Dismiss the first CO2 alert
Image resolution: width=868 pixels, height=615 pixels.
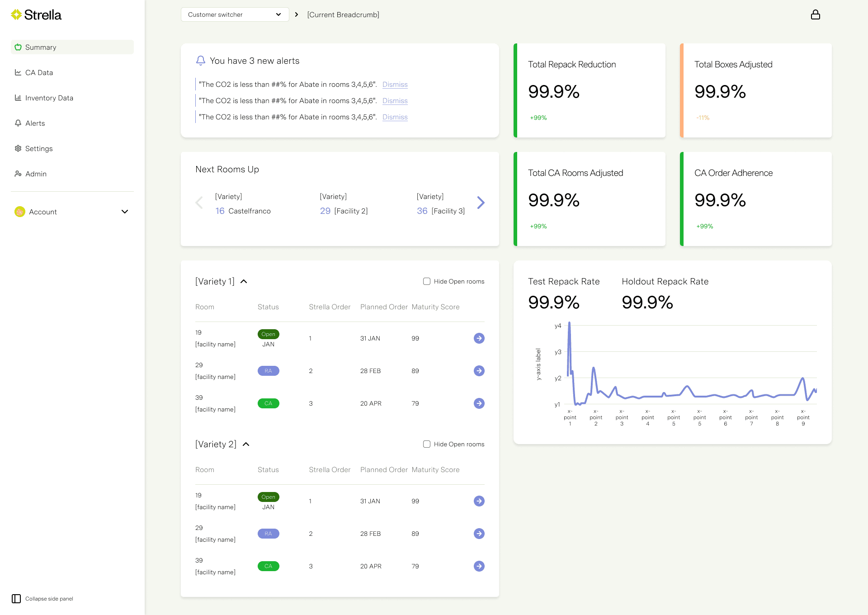[395, 85]
